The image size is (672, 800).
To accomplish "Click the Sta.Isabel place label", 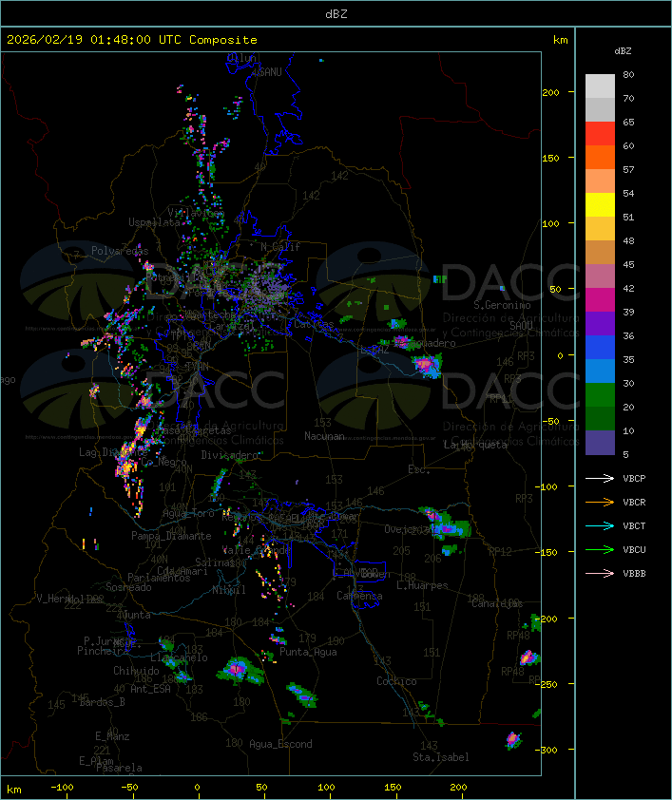I will tap(441, 757).
